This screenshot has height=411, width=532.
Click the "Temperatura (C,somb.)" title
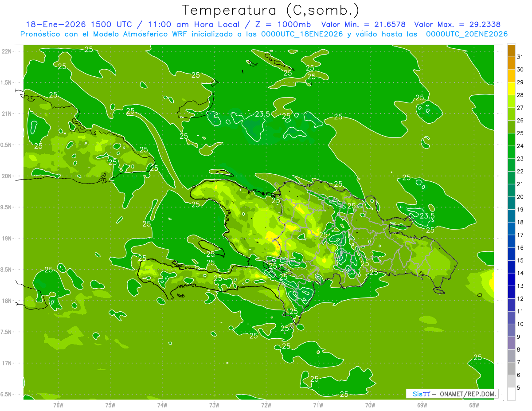pyautogui.click(x=270, y=11)
